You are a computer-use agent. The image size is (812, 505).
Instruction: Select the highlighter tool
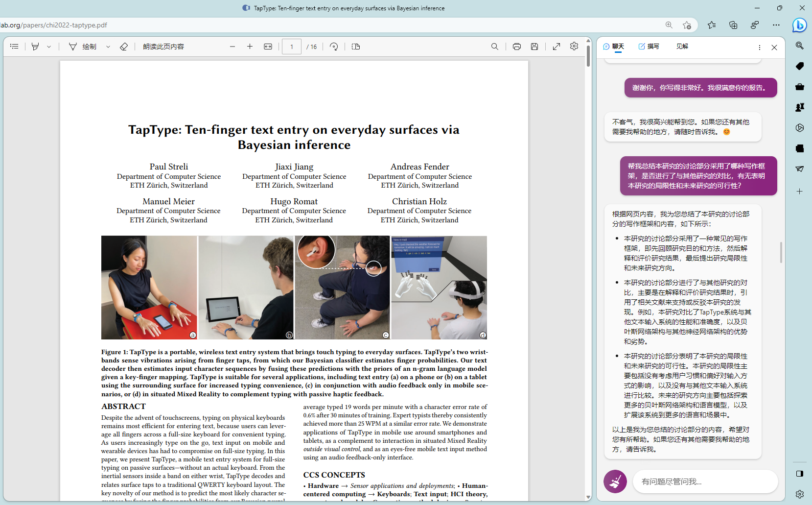35,47
